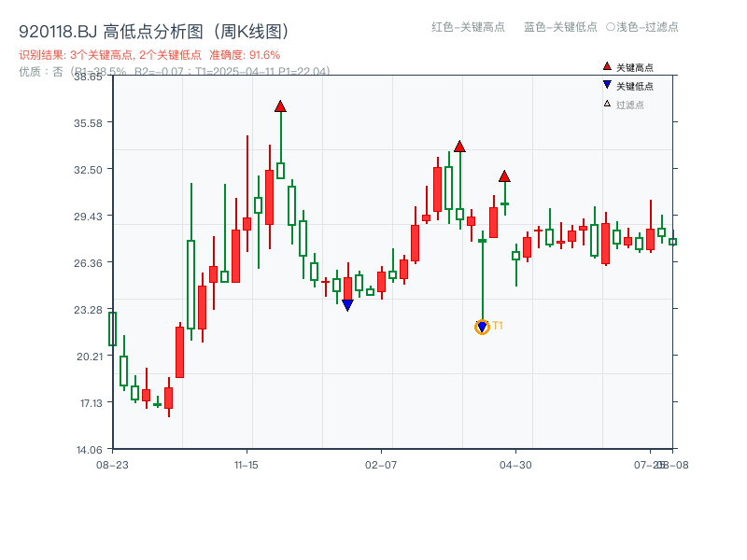Select the blue downward triangle marker near 23.28

tap(347, 303)
